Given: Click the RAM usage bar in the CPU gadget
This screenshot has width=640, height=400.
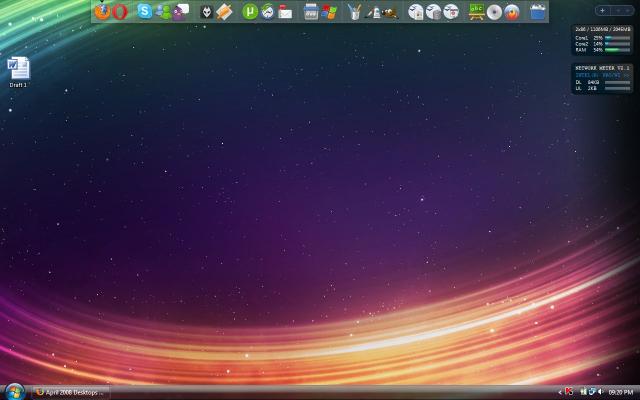Looking at the screenshot, I should (618, 50).
